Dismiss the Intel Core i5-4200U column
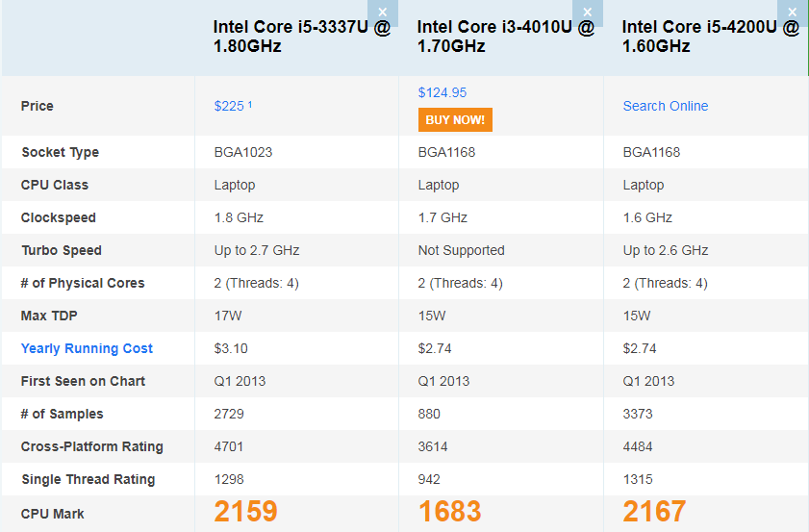Viewport: 809px width, 532px height. point(792,13)
